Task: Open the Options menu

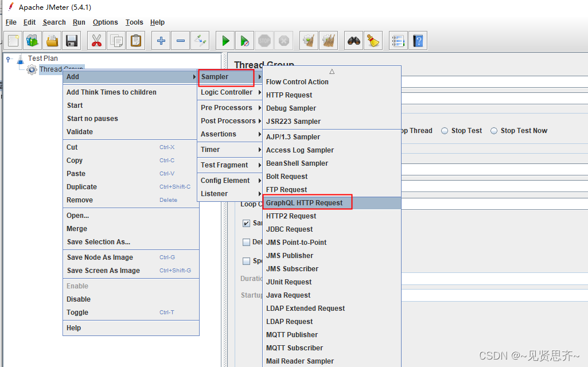Action: (105, 22)
